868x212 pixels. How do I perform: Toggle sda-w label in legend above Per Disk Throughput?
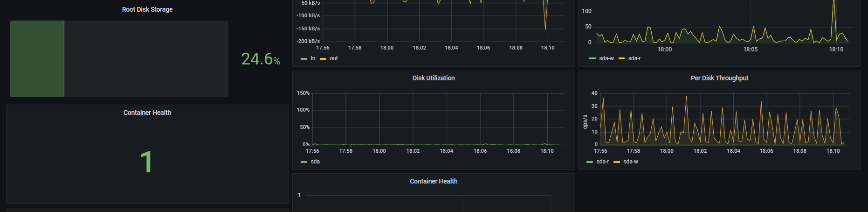coord(606,58)
